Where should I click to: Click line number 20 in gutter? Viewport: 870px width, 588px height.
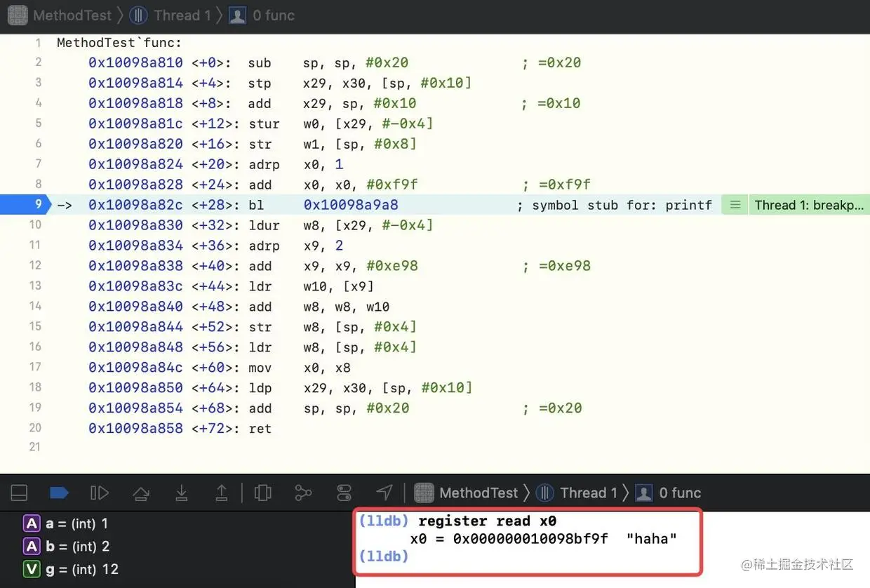point(35,427)
